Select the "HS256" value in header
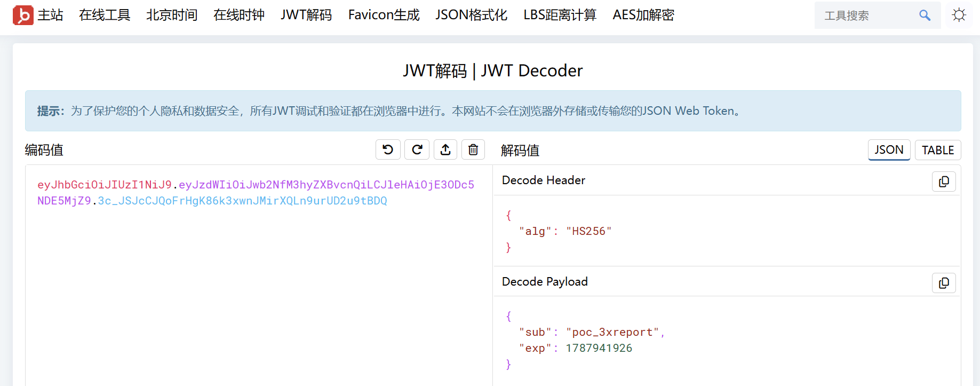 589,231
